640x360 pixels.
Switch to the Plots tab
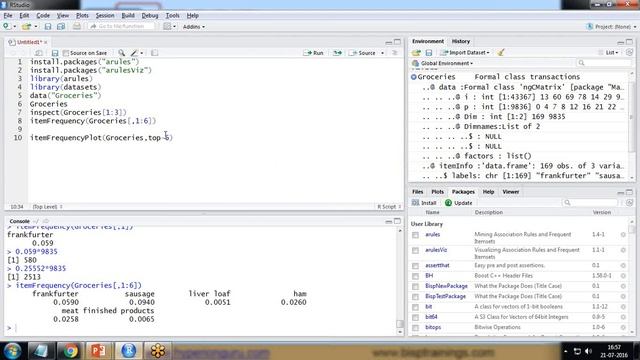point(438,192)
